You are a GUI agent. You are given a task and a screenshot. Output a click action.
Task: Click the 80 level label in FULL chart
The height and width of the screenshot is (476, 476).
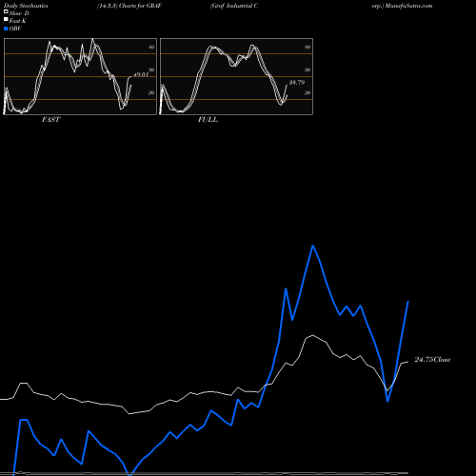click(307, 47)
